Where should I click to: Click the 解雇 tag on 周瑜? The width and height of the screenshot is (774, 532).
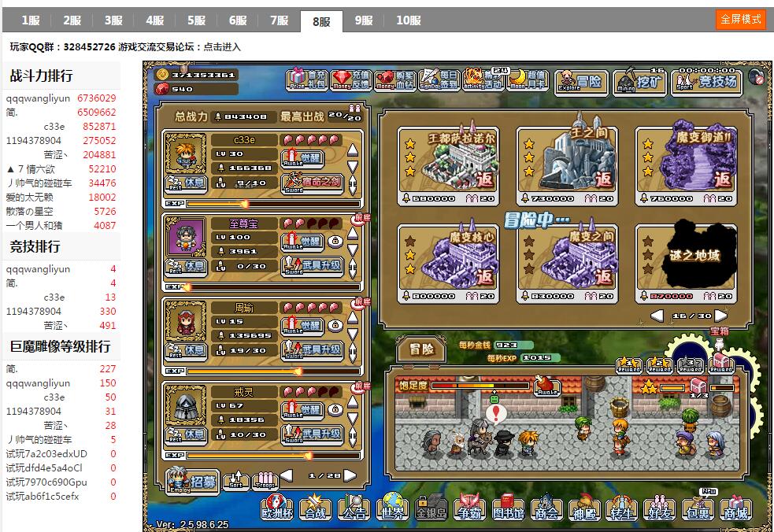coord(361,302)
